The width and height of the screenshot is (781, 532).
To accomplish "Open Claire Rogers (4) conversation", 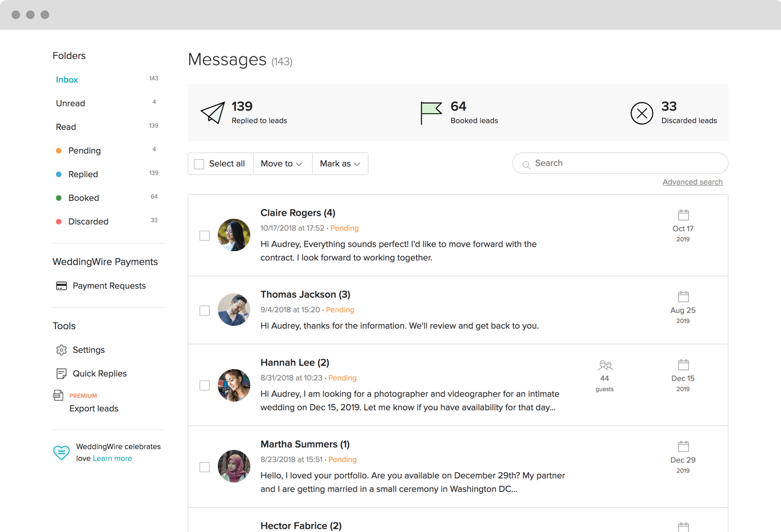I will 298,212.
